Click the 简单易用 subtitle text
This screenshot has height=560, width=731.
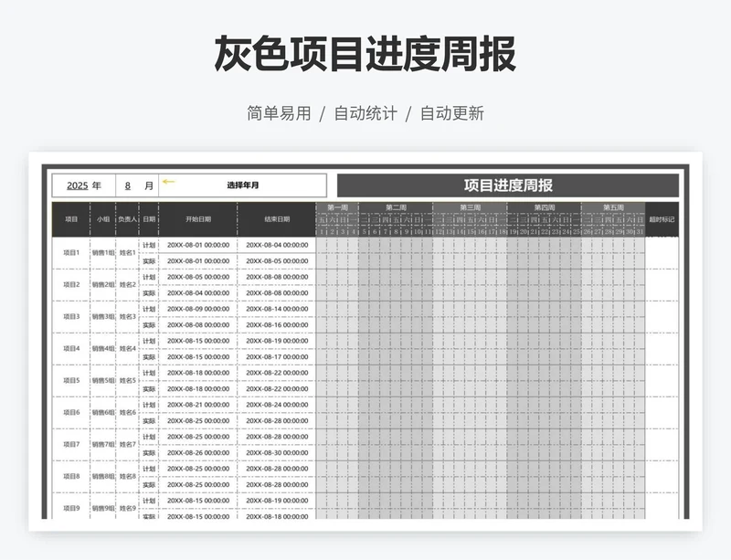click(x=279, y=113)
